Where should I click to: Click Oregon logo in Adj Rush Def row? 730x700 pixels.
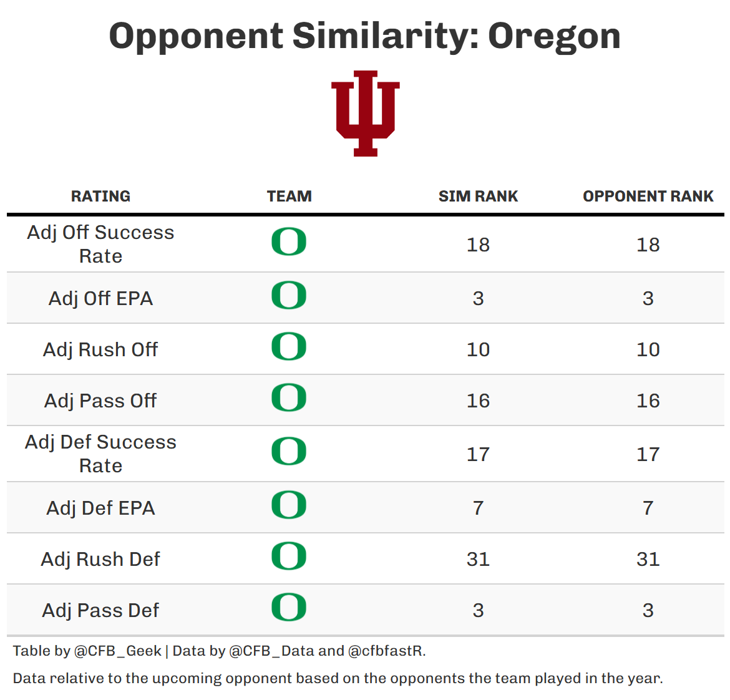[289, 557]
